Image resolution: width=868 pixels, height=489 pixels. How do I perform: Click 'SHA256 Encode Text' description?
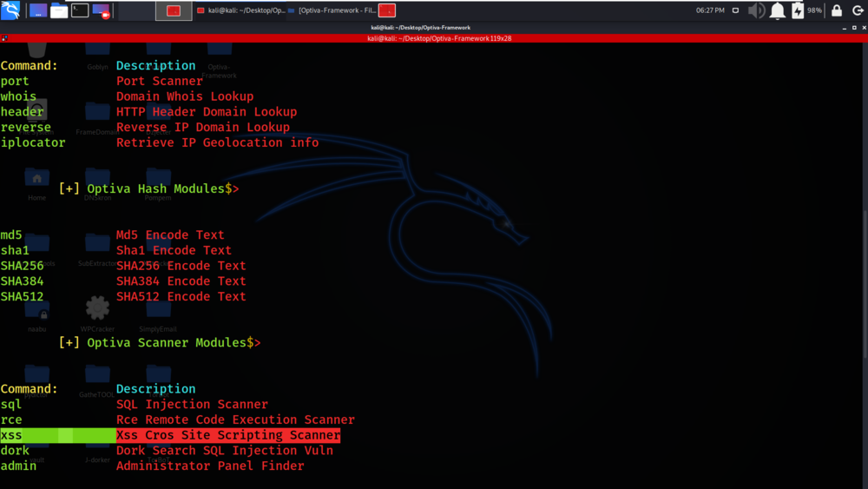181,266
